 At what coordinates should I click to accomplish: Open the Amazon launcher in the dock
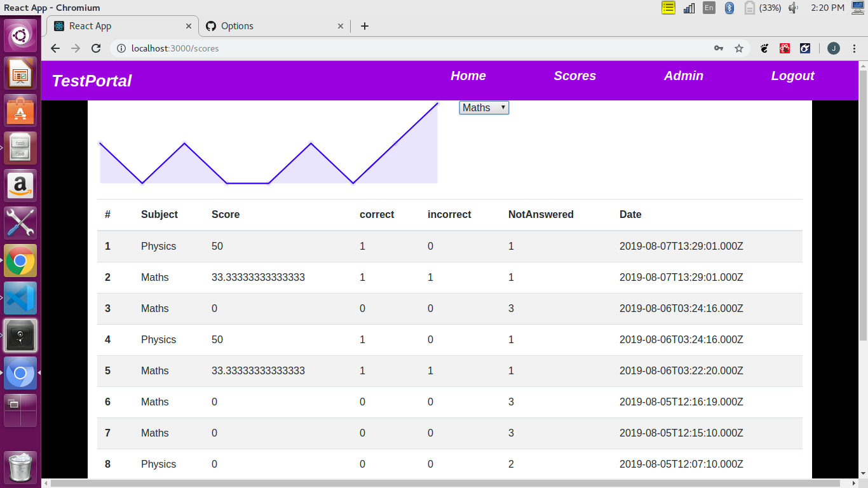coord(21,185)
